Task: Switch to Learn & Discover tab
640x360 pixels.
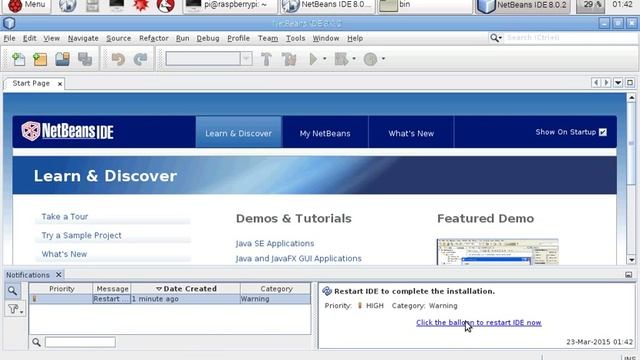Action: tap(238, 133)
